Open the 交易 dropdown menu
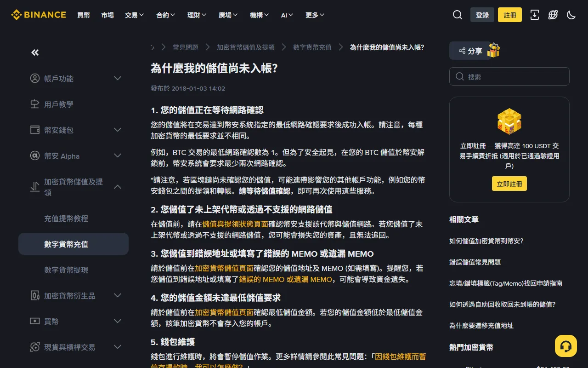 coord(134,15)
